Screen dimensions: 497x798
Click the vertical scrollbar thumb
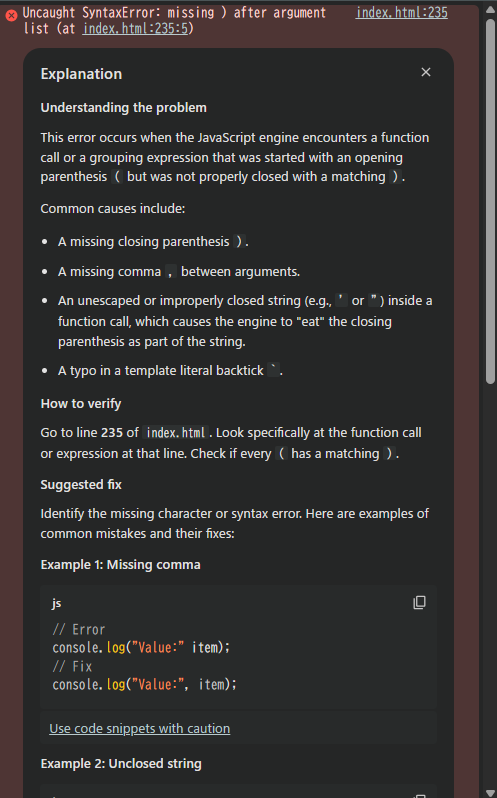490,202
